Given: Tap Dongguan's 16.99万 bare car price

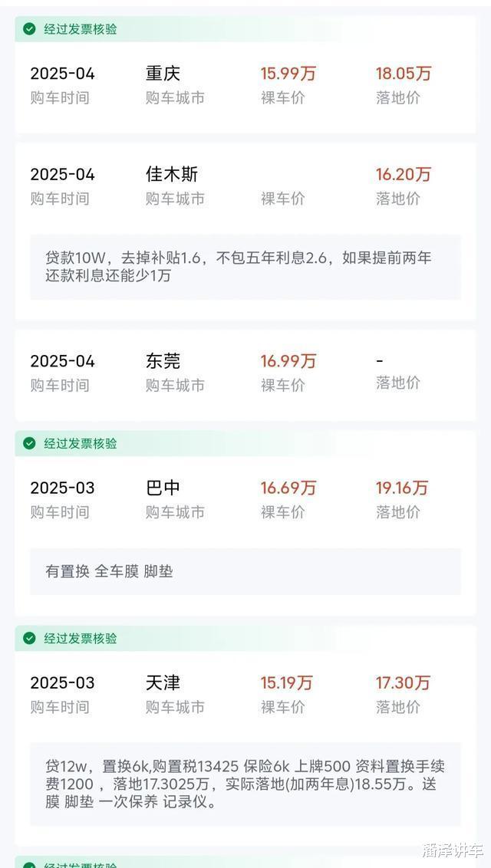Looking at the screenshot, I should pyautogui.click(x=288, y=361).
